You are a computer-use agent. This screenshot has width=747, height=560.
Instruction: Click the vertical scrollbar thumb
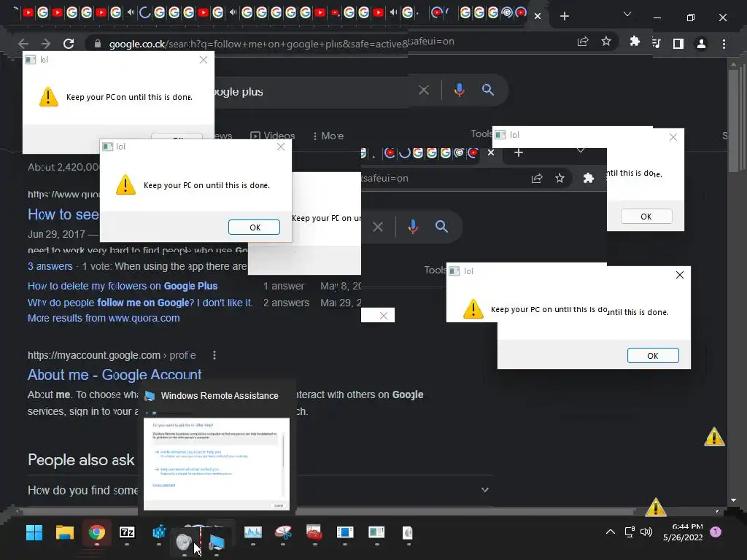pos(733,121)
